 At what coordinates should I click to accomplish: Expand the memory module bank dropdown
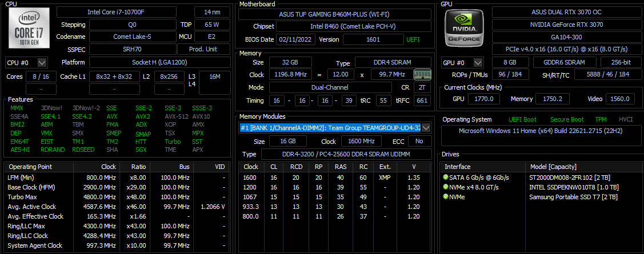pyautogui.click(x=426, y=128)
